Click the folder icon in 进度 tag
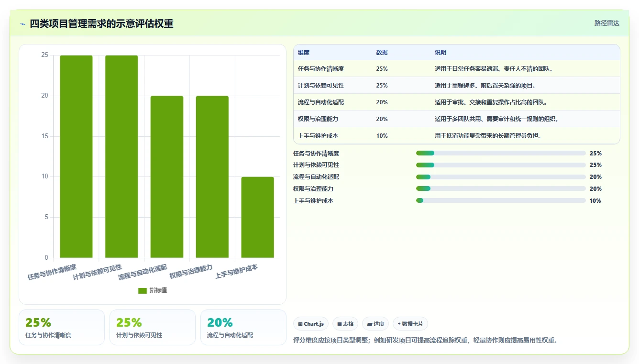The image size is (639, 364). [x=370, y=324]
